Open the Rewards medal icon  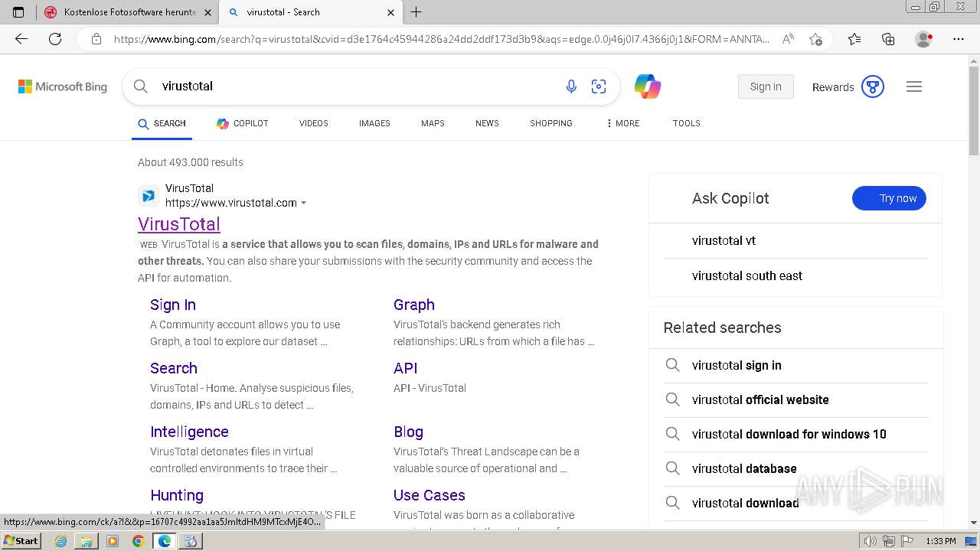[873, 86]
